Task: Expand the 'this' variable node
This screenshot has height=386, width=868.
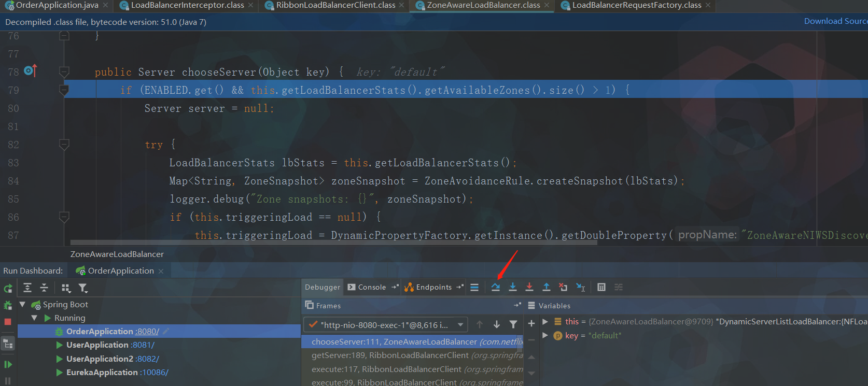Action: (545, 321)
